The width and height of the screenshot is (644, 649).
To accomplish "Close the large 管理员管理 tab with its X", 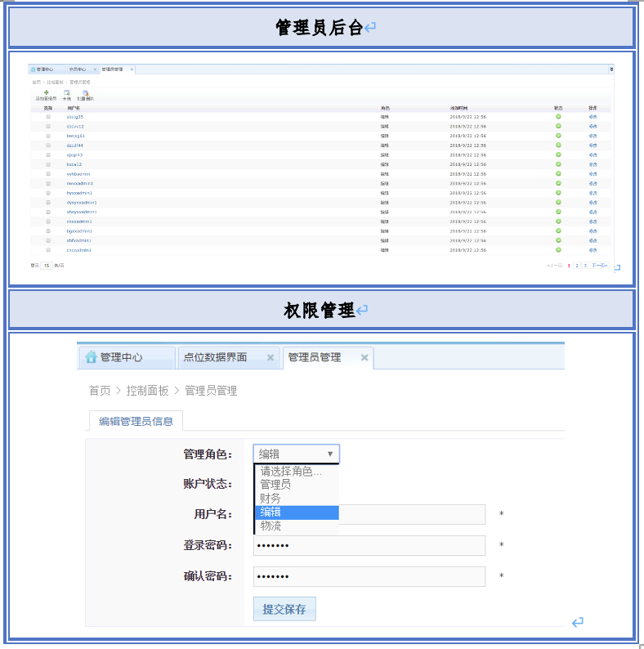I will click(x=364, y=358).
